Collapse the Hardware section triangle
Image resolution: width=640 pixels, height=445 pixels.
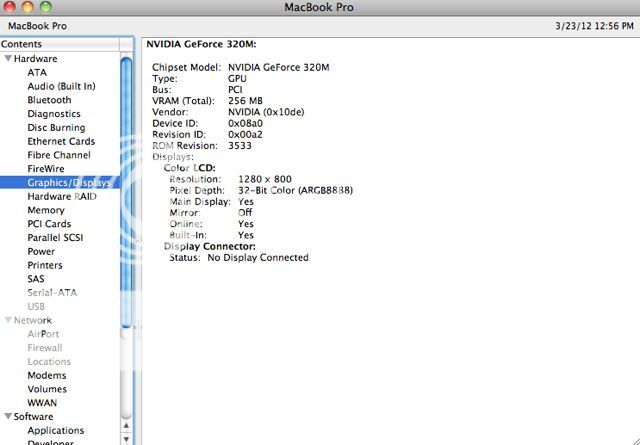pos(8,59)
